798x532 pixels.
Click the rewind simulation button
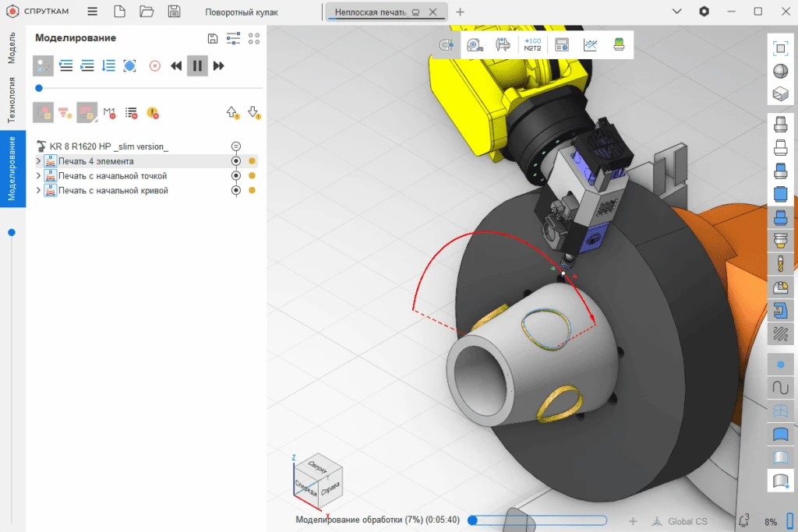tap(176, 66)
